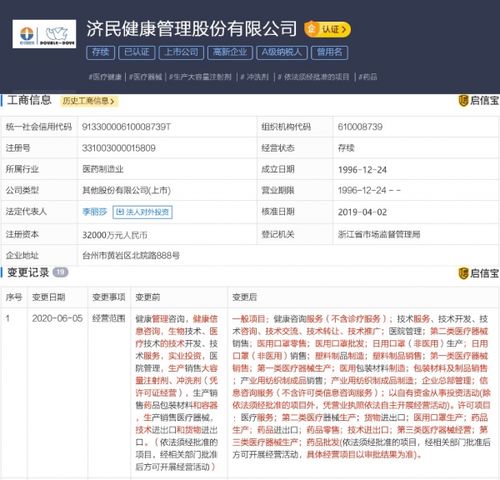
Task: Click the change date 2020-06-05
Action: 57,319
